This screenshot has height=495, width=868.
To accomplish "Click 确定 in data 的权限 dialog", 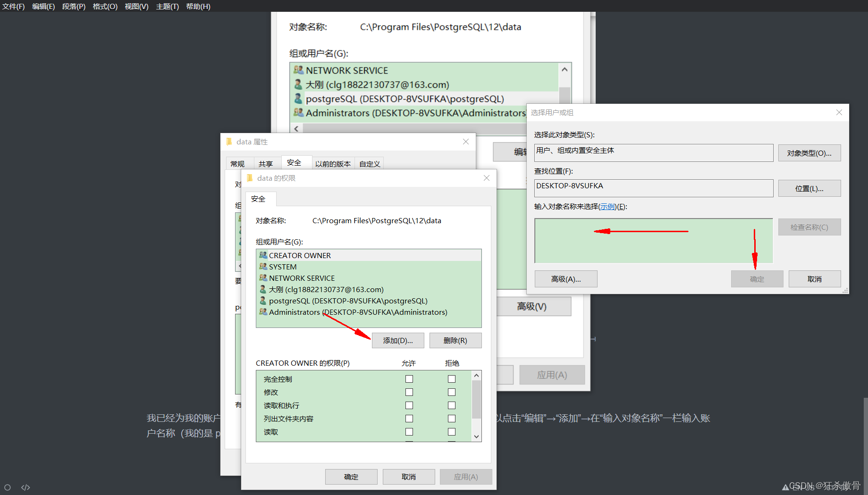I will tap(351, 477).
